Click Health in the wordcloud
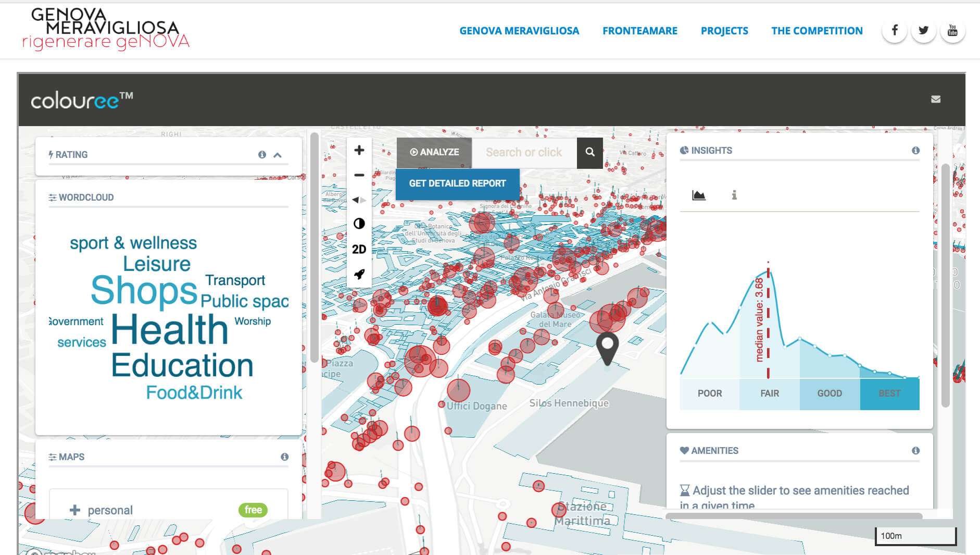980x555 pixels. coord(170,329)
